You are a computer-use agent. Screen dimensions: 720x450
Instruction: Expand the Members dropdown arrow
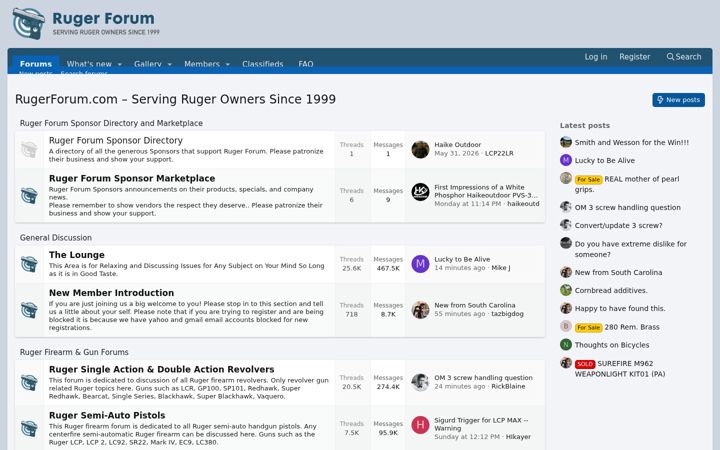coord(228,64)
